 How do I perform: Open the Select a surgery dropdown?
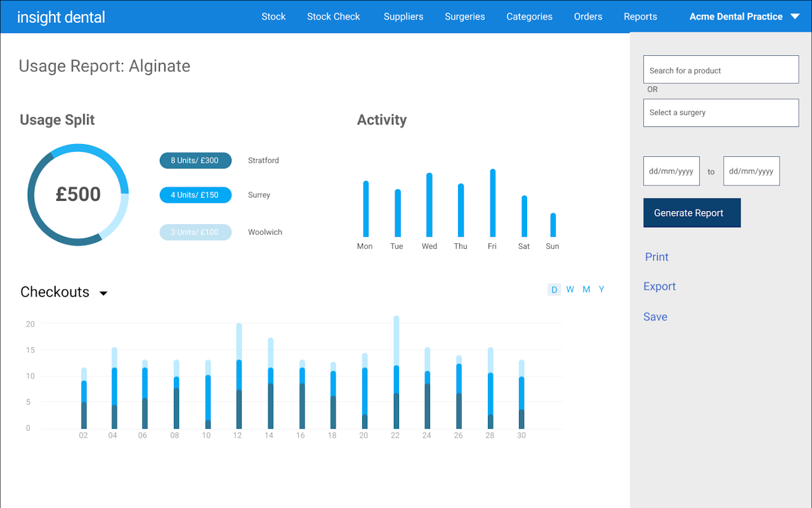(x=721, y=112)
